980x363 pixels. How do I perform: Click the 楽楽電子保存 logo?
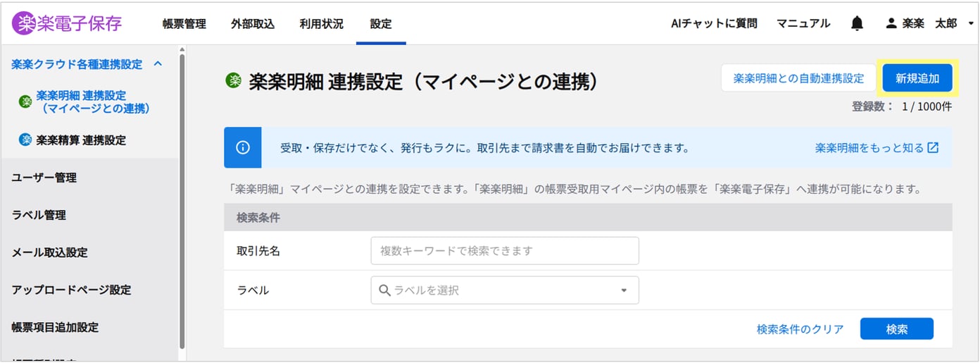[67, 23]
